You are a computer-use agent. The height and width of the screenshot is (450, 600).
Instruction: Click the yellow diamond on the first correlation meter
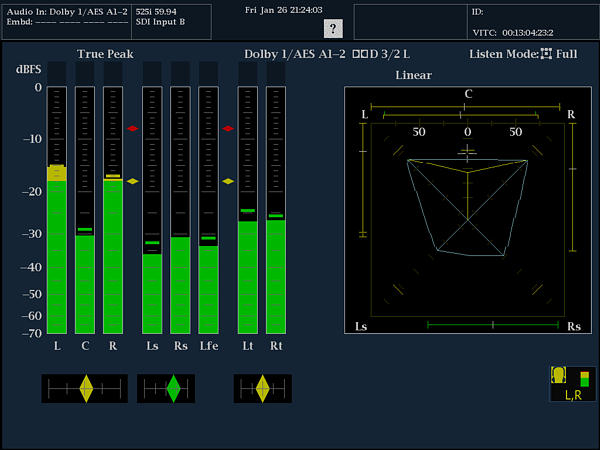pyautogui.click(x=86, y=388)
